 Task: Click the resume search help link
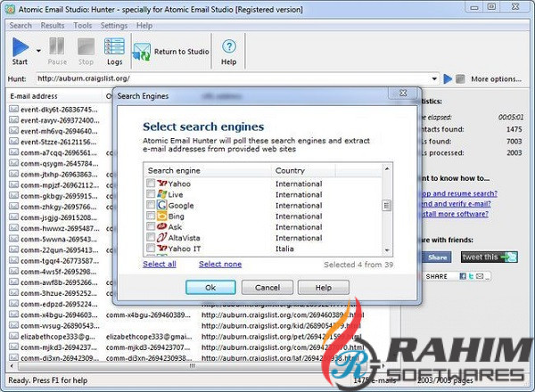[x=459, y=193]
